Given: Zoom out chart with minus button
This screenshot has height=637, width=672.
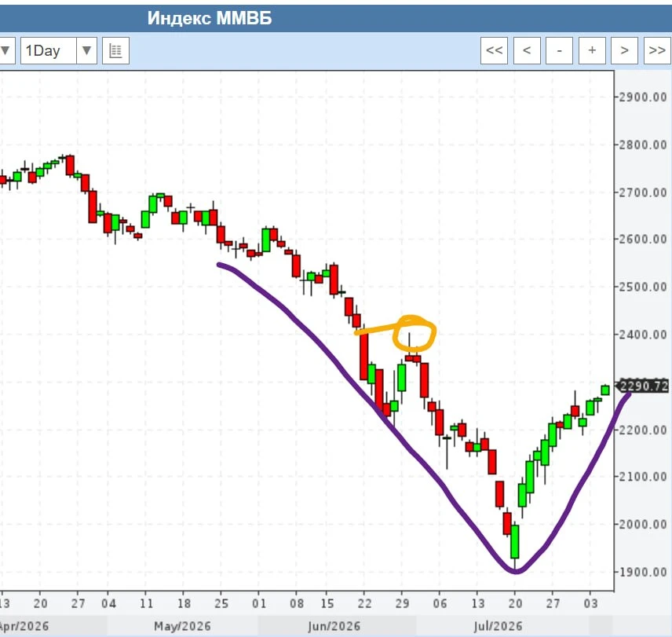Looking at the screenshot, I should tap(559, 50).
